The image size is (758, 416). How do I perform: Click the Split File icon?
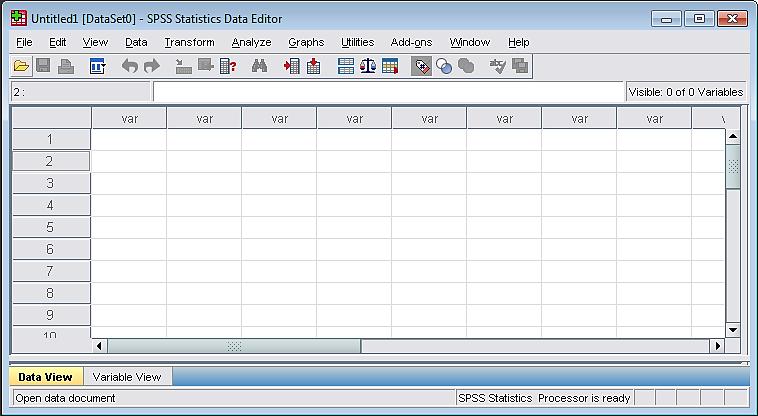(x=346, y=66)
